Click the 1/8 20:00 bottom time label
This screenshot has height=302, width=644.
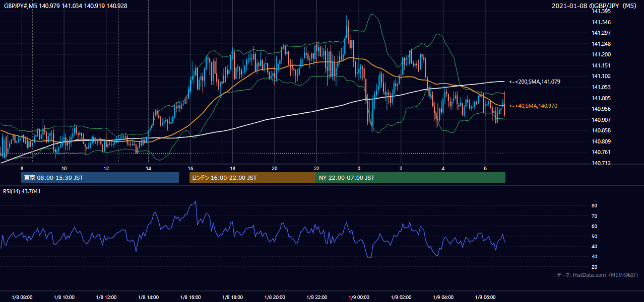pyautogui.click(x=274, y=297)
